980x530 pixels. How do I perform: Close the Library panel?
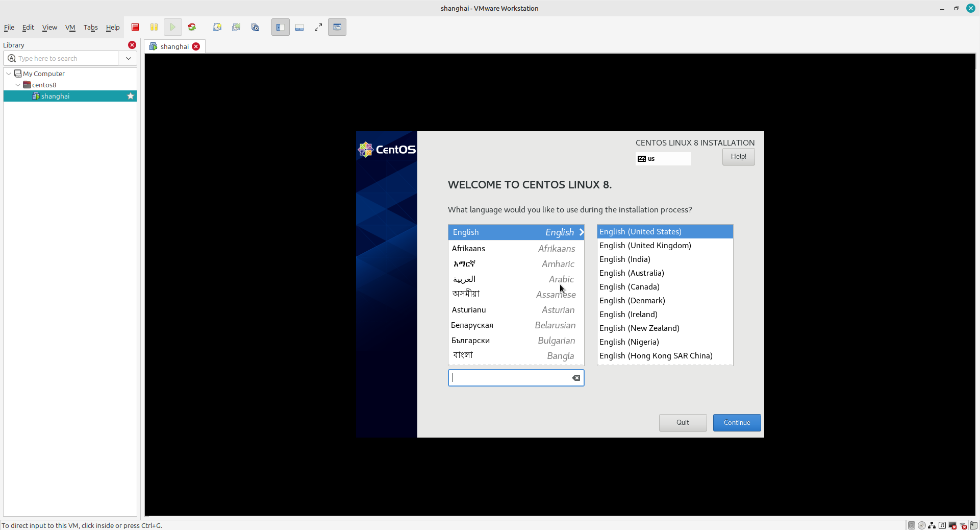132,45
